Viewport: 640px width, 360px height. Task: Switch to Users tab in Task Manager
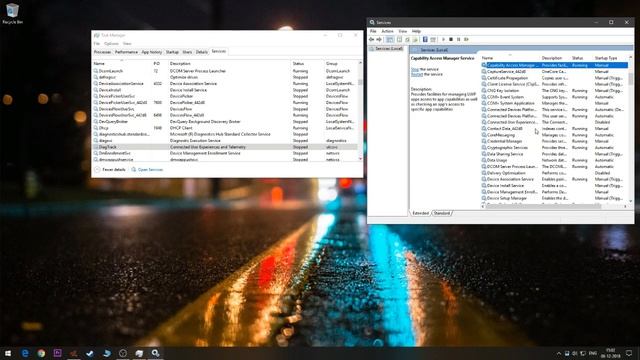click(x=187, y=52)
